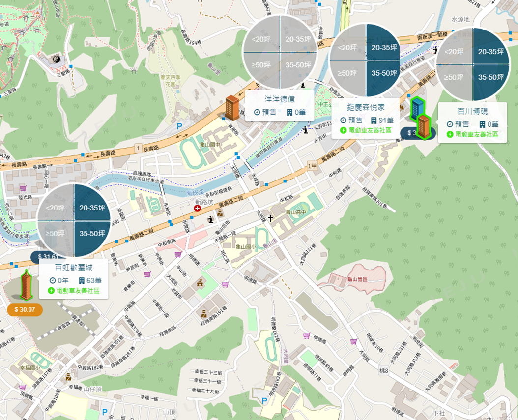Click the church cross icon near 壽山高中

270,218
